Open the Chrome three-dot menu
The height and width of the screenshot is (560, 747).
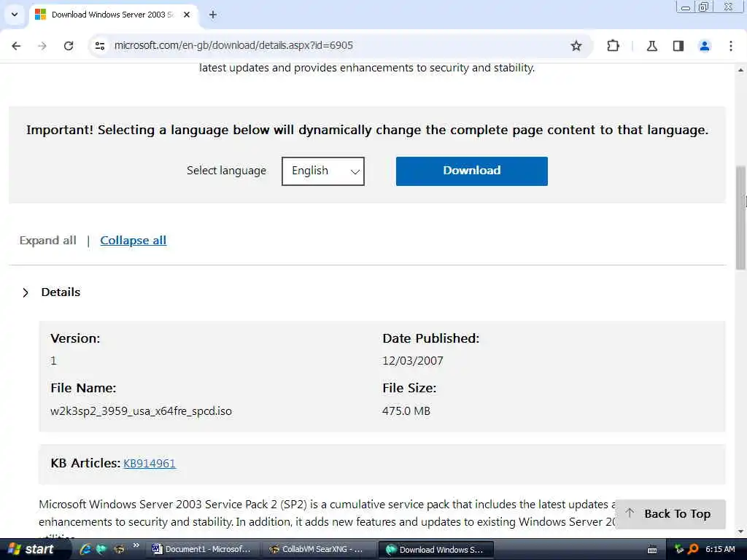(x=731, y=46)
